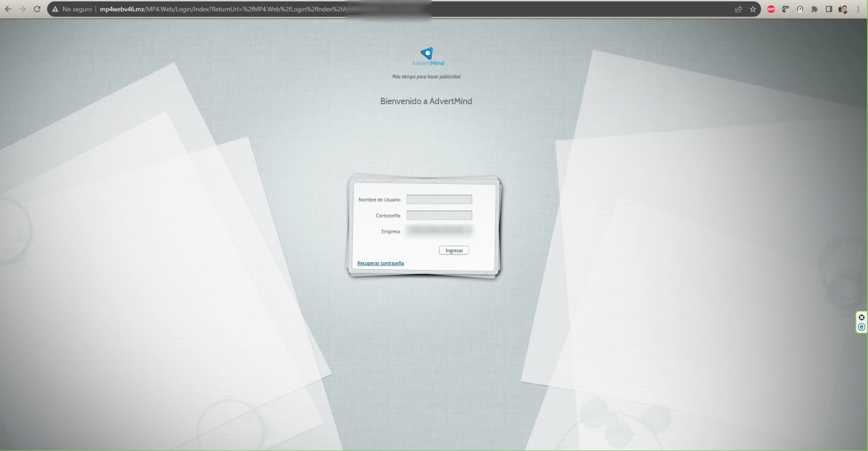Open the Chrome profile avatar
The width and height of the screenshot is (868, 451).
click(843, 9)
